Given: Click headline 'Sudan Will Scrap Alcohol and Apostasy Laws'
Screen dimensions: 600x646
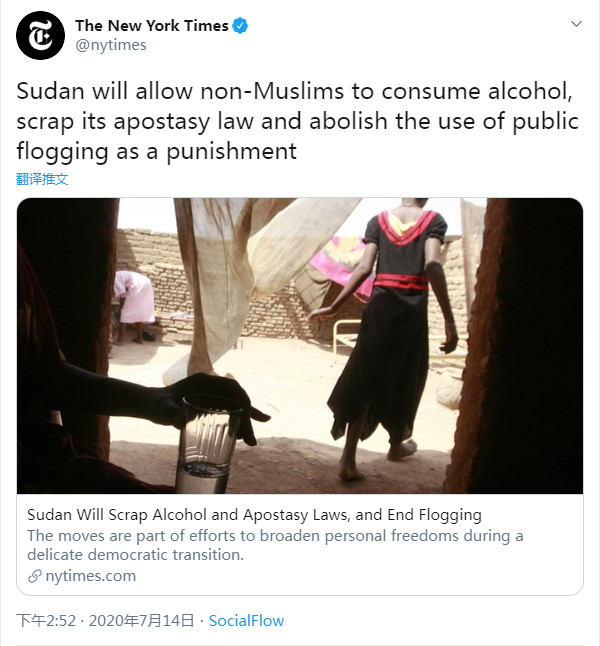Looking at the screenshot, I should 254,515.
